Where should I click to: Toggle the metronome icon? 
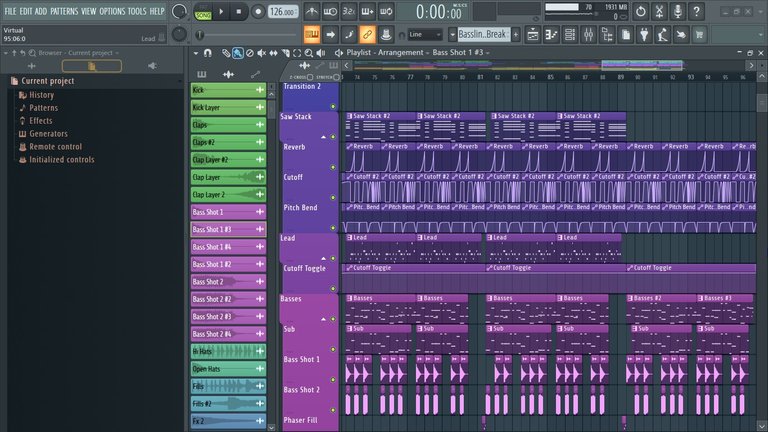tap(312, 11)
